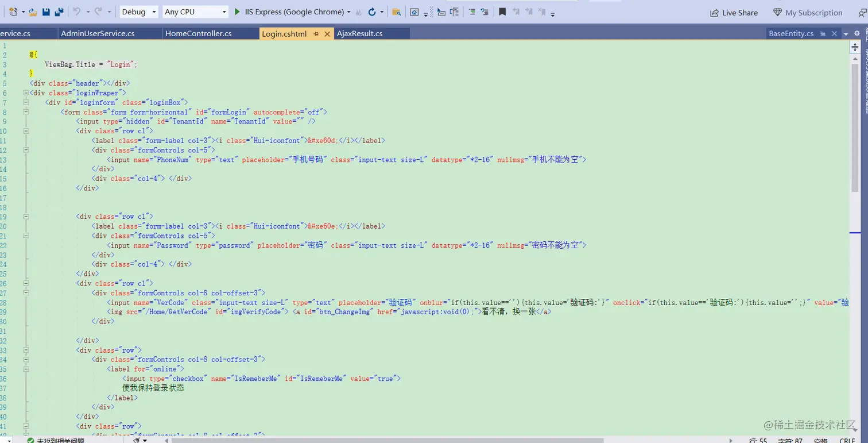Click the browser preview window icon
The height and width of the screenshot is (443, 868).
coord(414,11)
